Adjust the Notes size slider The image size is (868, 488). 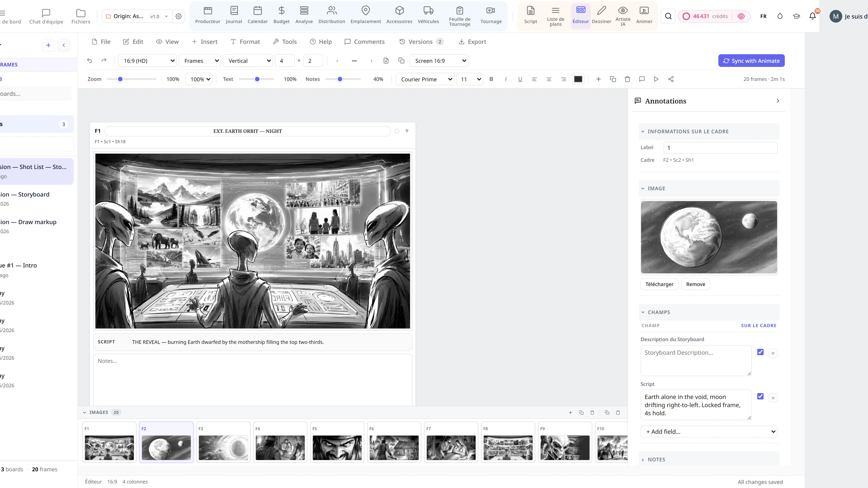point(343,79)
